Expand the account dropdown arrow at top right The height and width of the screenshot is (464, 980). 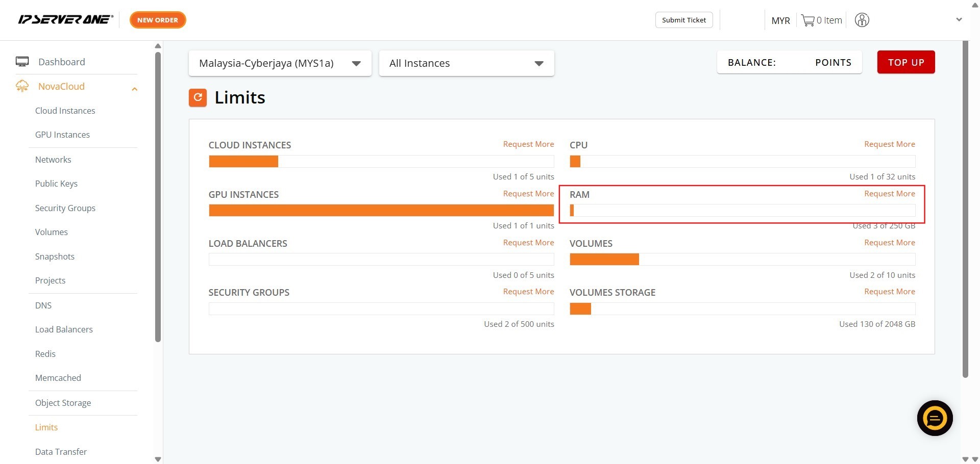click(x=959, y=20)
